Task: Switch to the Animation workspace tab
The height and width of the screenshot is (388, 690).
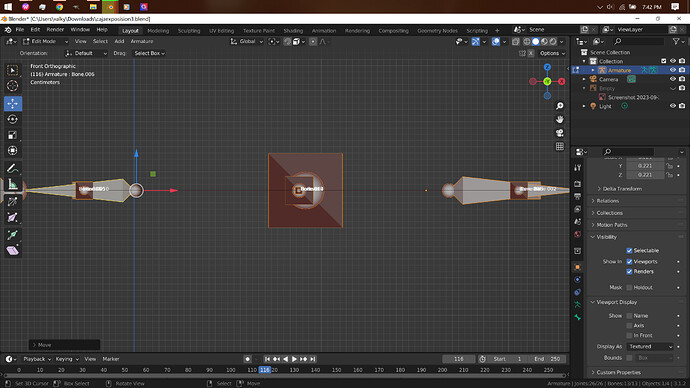Action: coord(323,31)
